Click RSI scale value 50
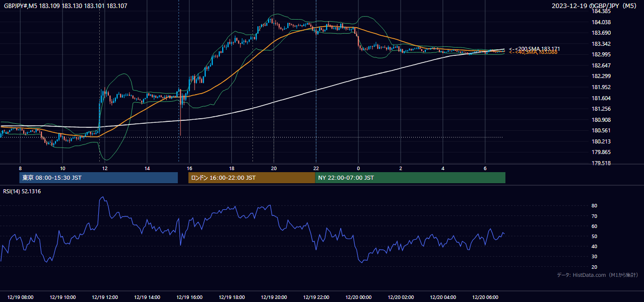 click(595, 236)
